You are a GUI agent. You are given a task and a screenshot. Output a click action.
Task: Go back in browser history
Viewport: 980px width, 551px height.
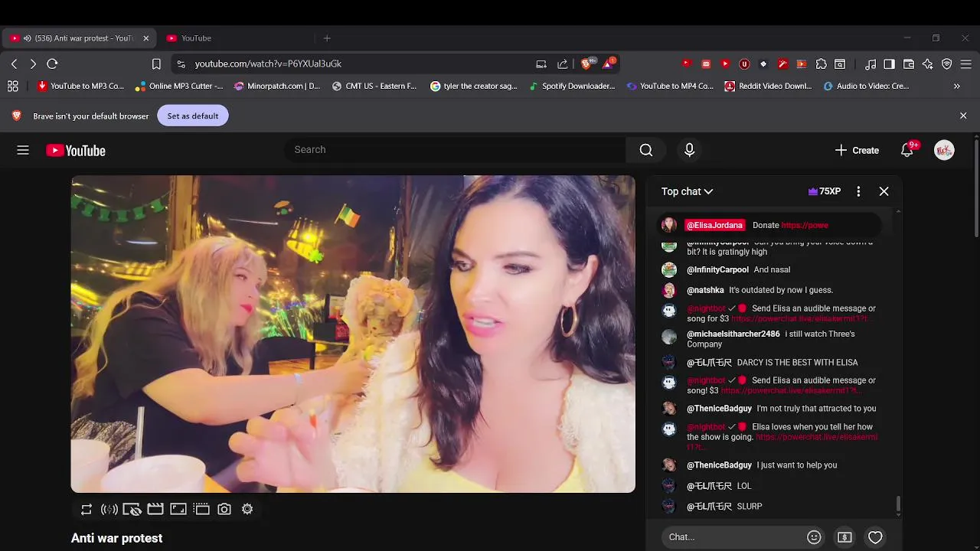click(x=14, y=64)
